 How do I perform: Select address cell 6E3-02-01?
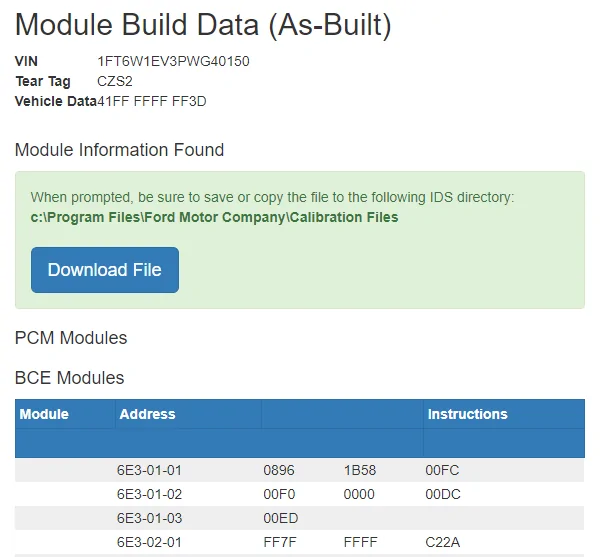150,542
